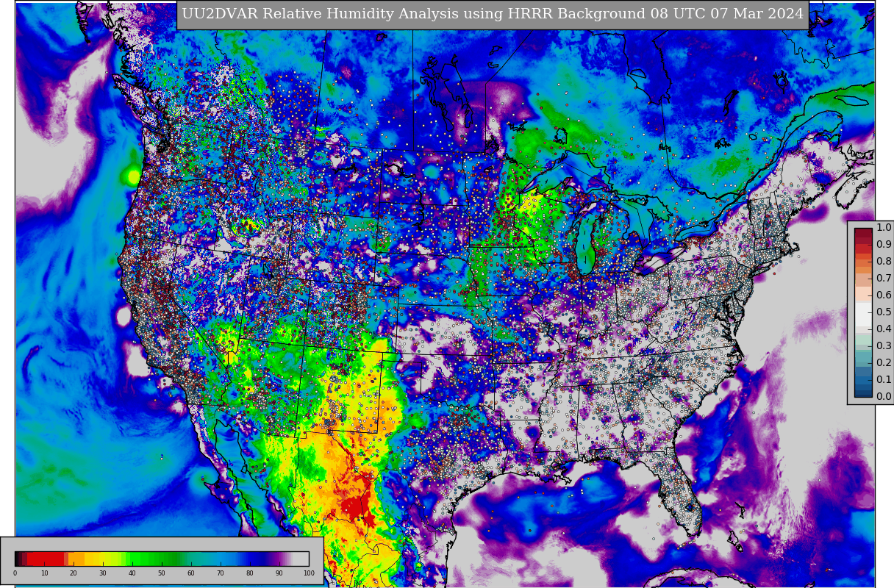Click the 80 tick label on humidity colorbar

250,573
